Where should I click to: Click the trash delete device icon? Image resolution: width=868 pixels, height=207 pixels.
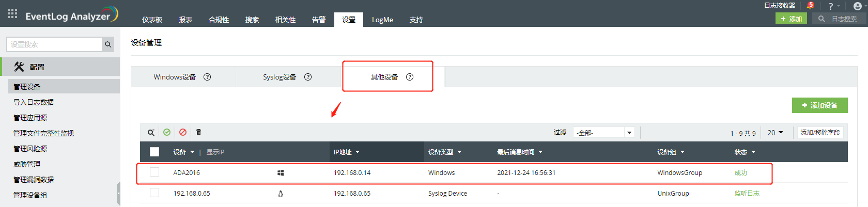pyautogui.click(x=198, y=132)
